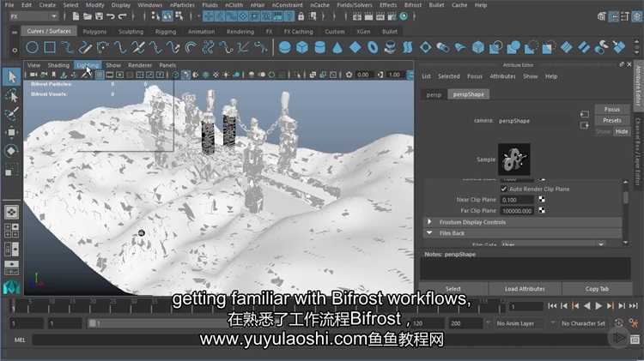
Task: Click the Select button in Attribute Editor
Action: pyautogui.click(x=453, y=289)
